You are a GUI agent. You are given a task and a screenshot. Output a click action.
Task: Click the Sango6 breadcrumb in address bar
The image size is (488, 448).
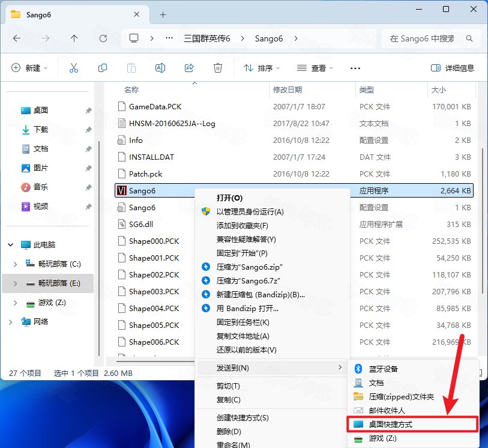[x=269, y=38]
